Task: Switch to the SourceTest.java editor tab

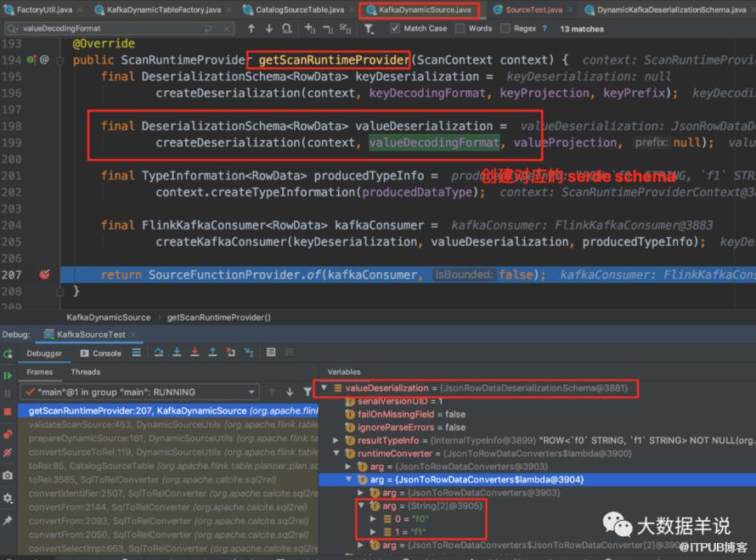Action: (x=533, y=9)
